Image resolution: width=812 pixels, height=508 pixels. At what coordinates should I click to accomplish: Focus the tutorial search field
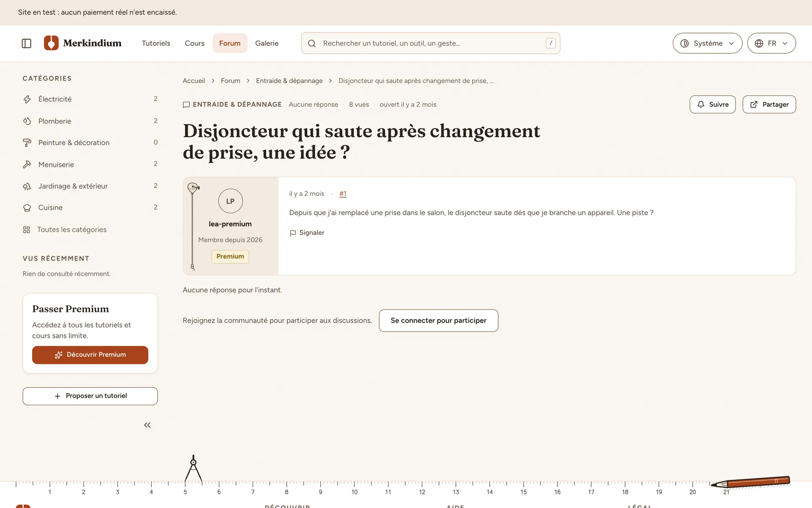pyautogui.click(x=431, y=43)
